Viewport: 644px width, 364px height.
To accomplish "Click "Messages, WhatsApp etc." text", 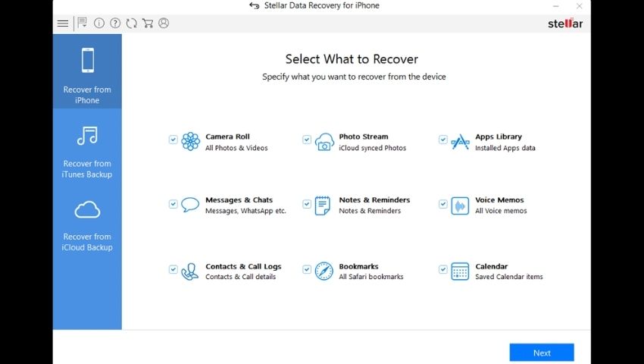I will (245, 211).
